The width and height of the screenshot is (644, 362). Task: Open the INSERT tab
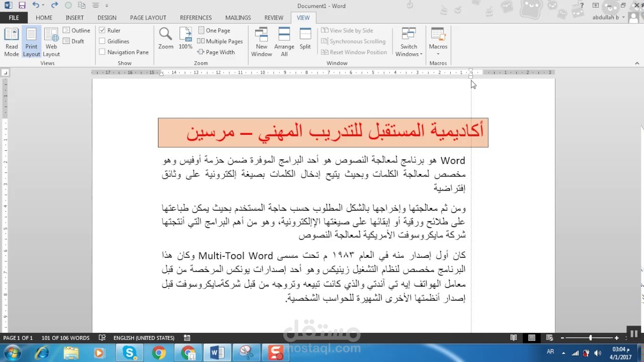[x=74, y=18]
